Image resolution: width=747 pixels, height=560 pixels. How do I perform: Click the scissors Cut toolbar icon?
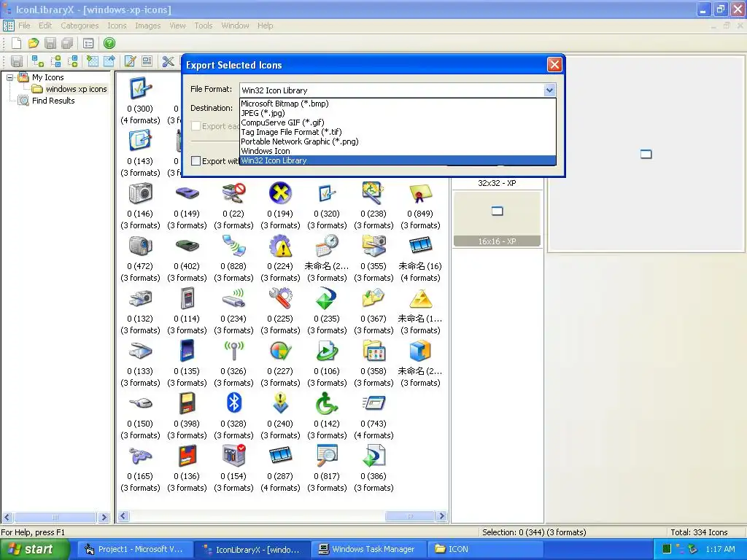pos(168,61)
